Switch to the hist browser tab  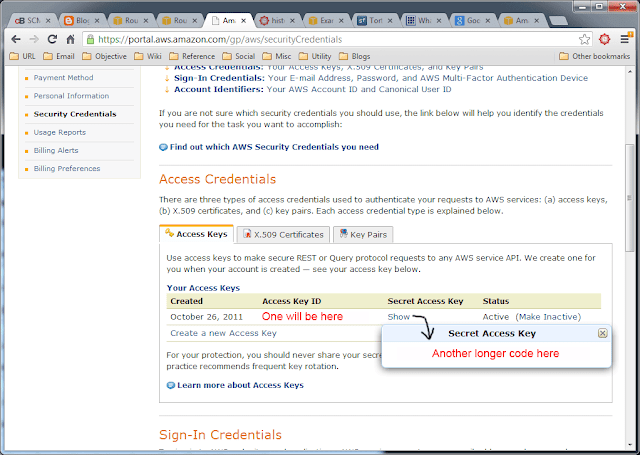point(276,20)
